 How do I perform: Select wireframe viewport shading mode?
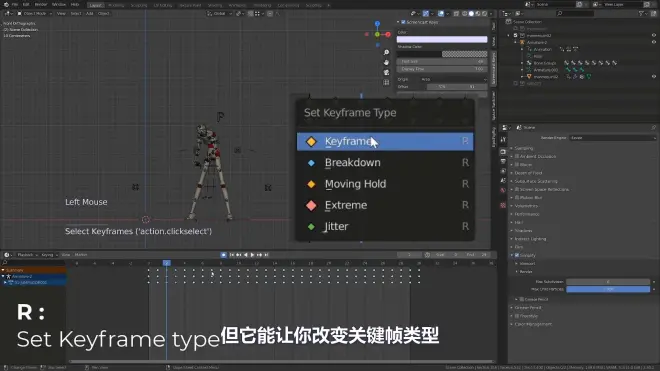pyautogui.click(x=464, y=13)
